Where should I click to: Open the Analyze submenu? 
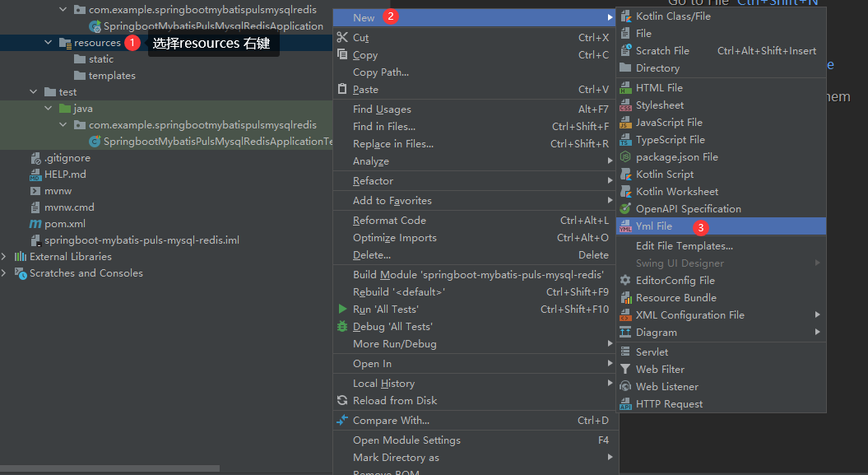475,161
